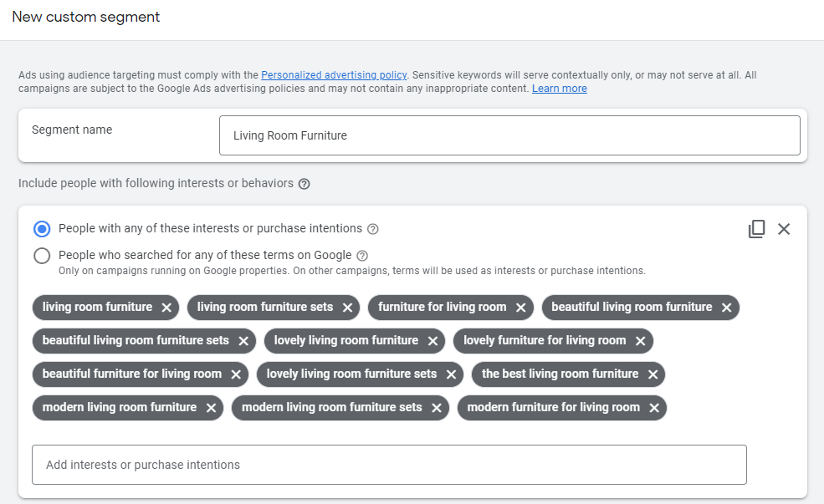Remove the 'living room furniture sets' chip
824x504 pixels.
click(x=347, y=308)
